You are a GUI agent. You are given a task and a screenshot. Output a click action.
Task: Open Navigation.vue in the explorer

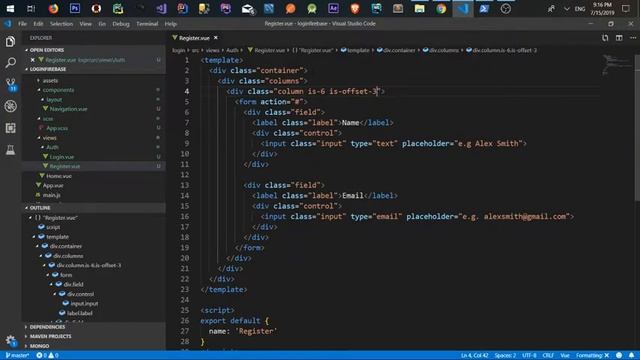pyautogui.click(x=68, y=109)
